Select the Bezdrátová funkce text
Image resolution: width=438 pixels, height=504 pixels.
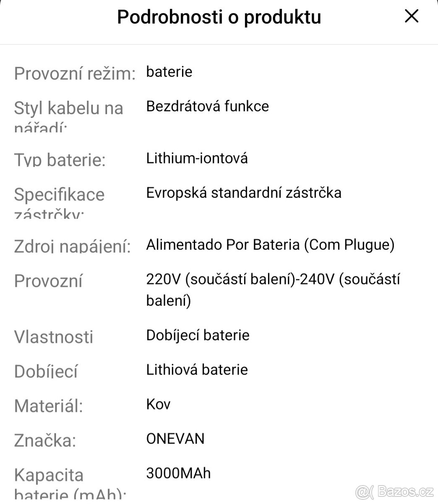pyautogui.click(x=207, y=106)
